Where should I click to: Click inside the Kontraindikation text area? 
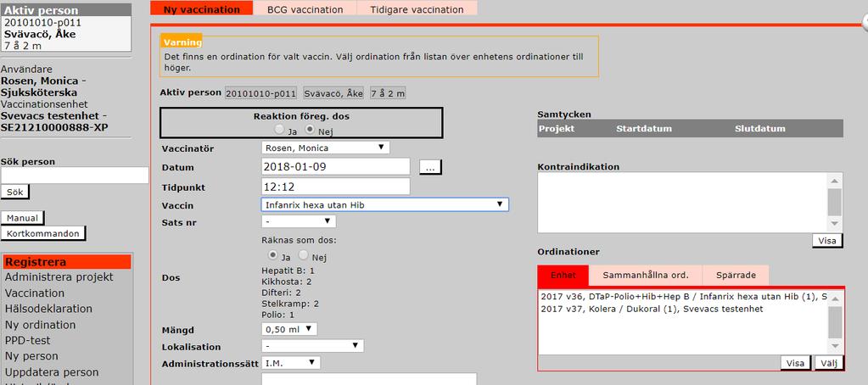(x=682, y=203)
